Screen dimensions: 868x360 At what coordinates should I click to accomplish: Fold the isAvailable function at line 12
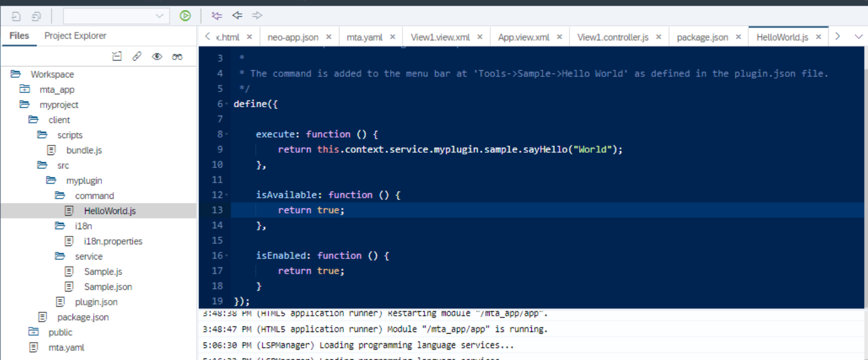tap(227, 195)
